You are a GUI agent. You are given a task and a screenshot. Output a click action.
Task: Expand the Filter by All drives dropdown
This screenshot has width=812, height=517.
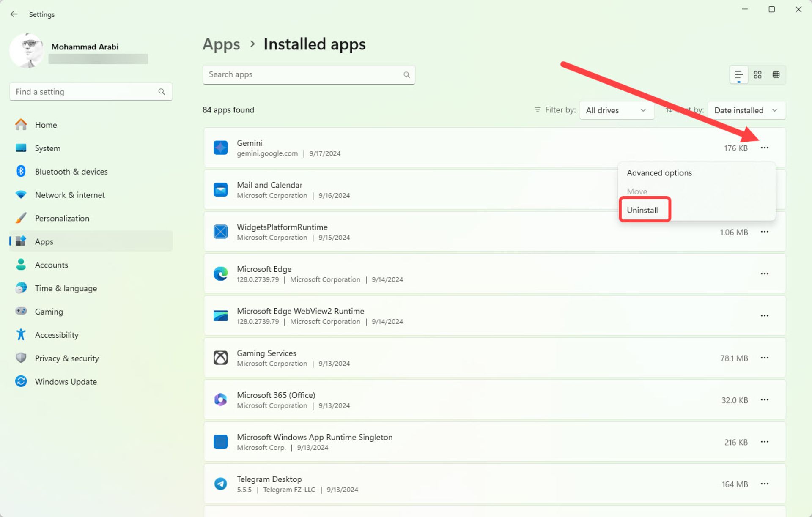[615, 110]
